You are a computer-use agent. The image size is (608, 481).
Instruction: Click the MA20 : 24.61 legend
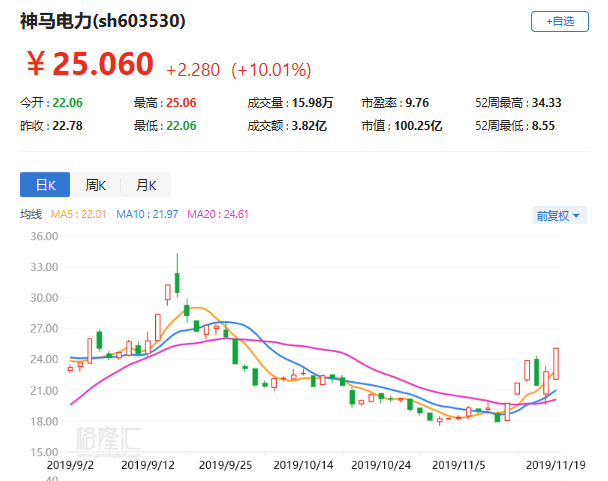(218, 214)
